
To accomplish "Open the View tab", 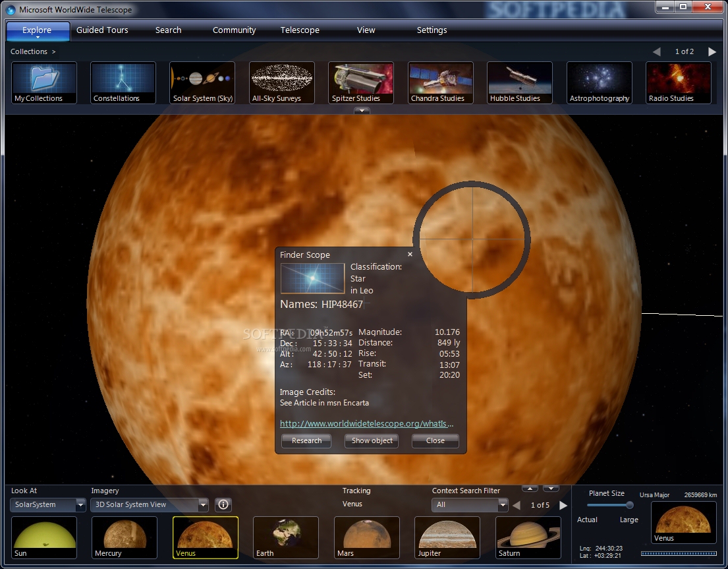I will click(366, 30).
